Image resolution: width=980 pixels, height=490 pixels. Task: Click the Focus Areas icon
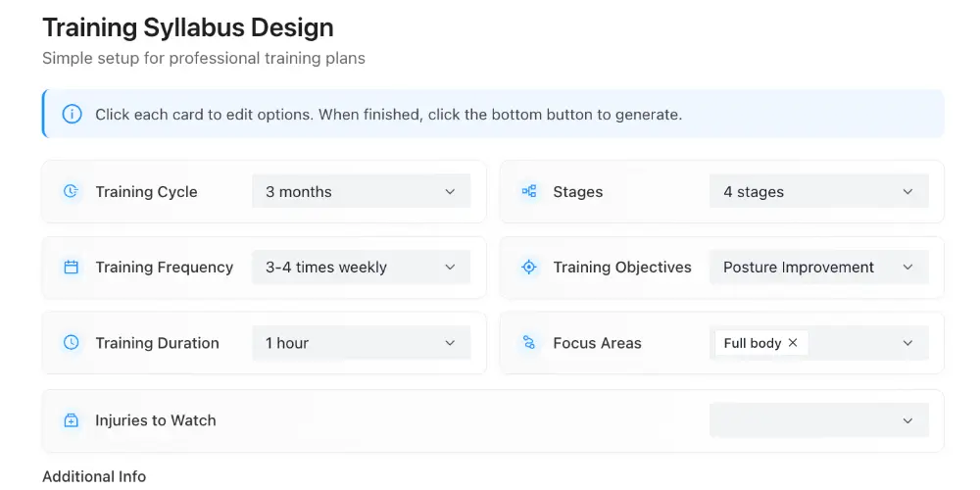pyautogui.click(x=529, y=343)
